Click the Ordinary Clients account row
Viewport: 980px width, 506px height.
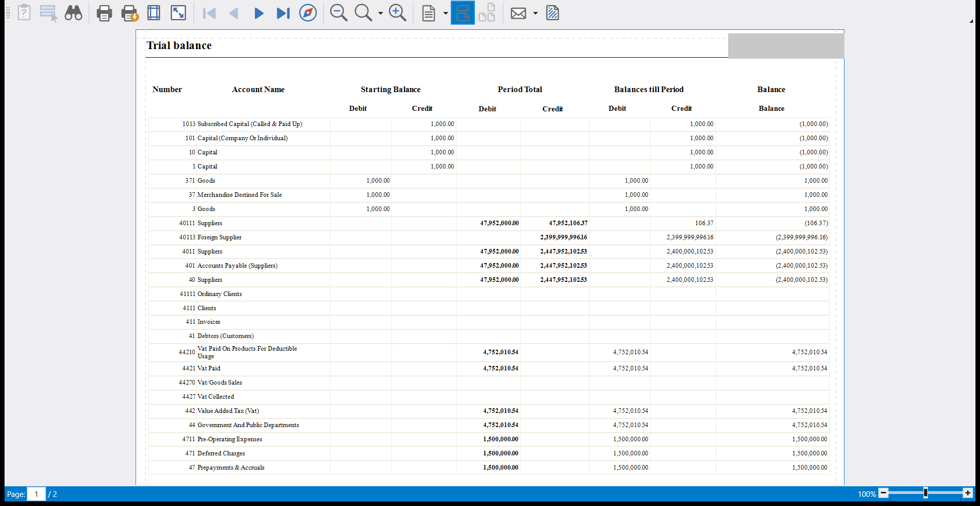[x=488, y=294]
